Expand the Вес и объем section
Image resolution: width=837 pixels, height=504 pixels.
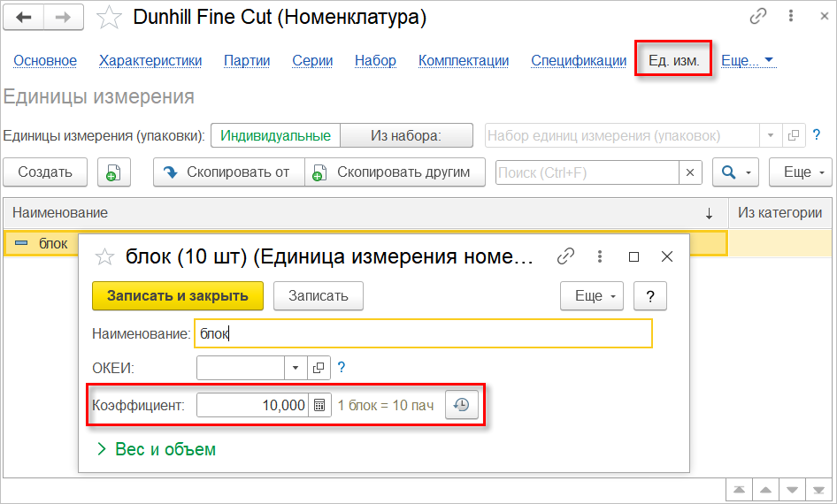pos(157,449)
